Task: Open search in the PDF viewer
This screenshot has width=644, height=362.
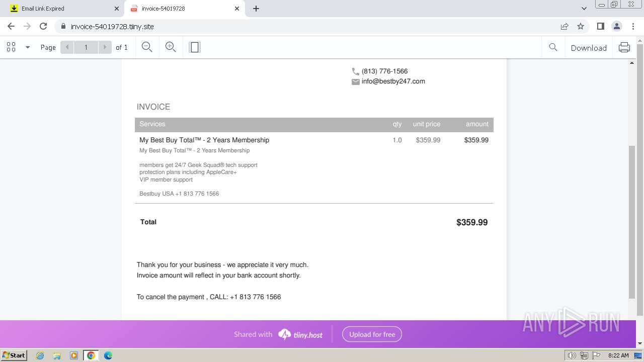Action: [553, 47]
